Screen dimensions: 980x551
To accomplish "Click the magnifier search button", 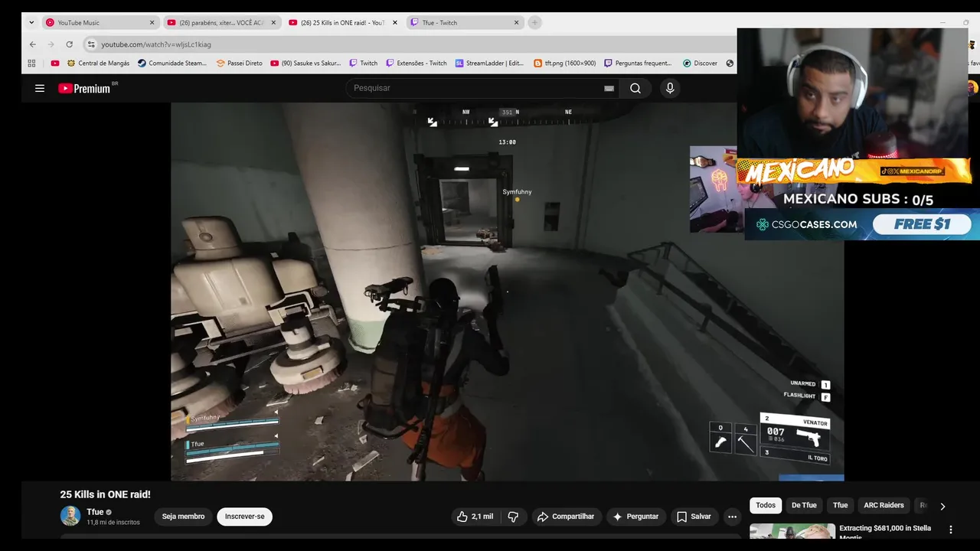I will click(x=635, y=88).
